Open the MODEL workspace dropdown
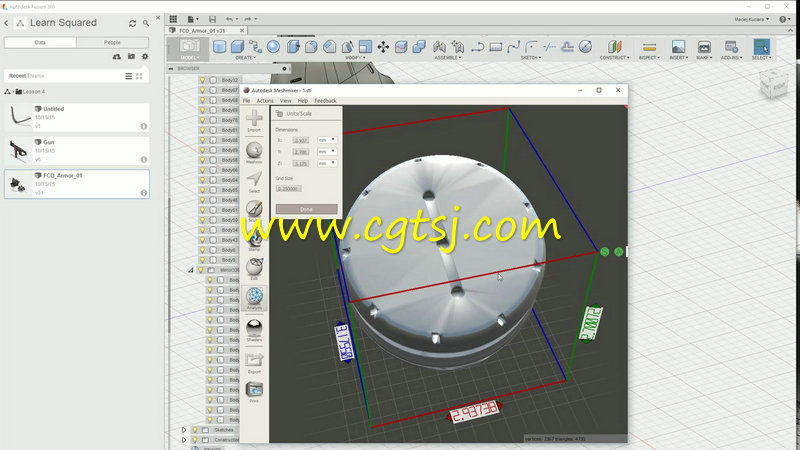Screen dimensions: 800x450 (x=189, y=50)
